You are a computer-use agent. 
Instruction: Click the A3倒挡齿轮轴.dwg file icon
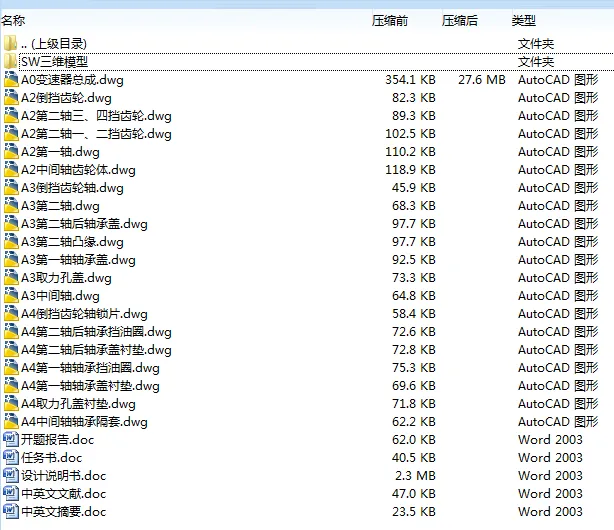point(11,188)
